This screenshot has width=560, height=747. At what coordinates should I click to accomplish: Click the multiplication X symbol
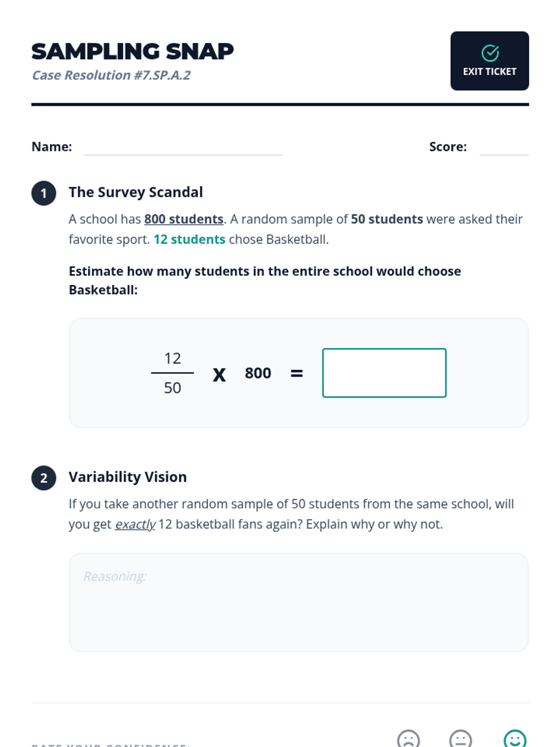pos(219,374)
